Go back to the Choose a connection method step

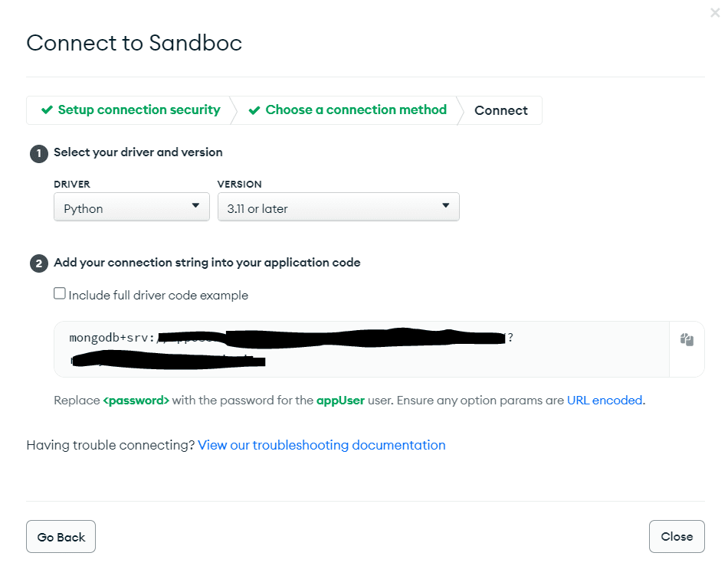click(x=355, y=110)
